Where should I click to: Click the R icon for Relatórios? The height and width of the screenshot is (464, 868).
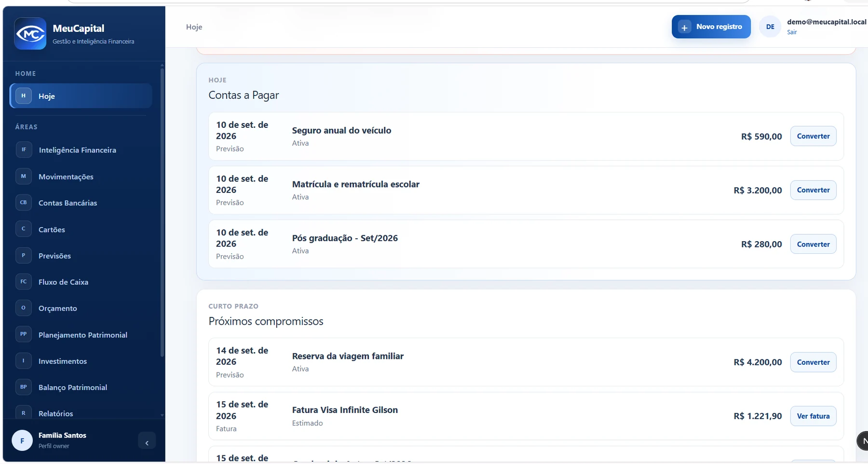click(x=23, y=413)
